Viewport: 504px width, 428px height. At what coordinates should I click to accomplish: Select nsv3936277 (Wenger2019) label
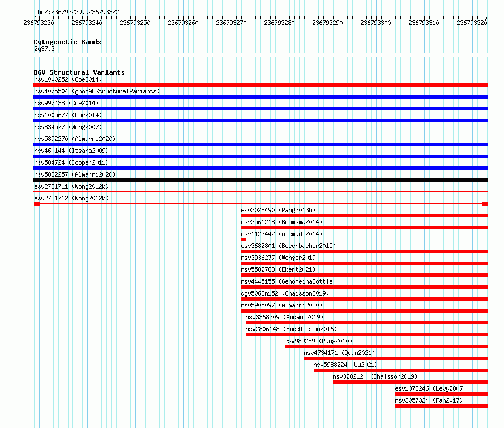click(280, 258)
